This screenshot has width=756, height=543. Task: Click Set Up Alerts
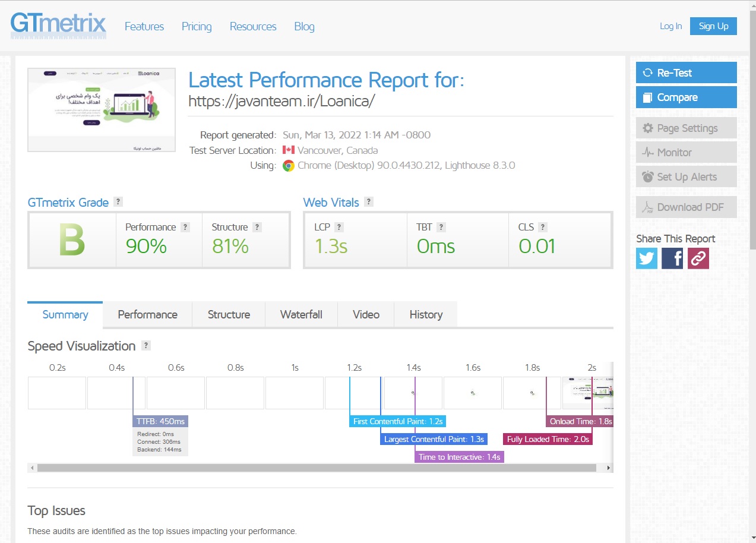point(687,176)
